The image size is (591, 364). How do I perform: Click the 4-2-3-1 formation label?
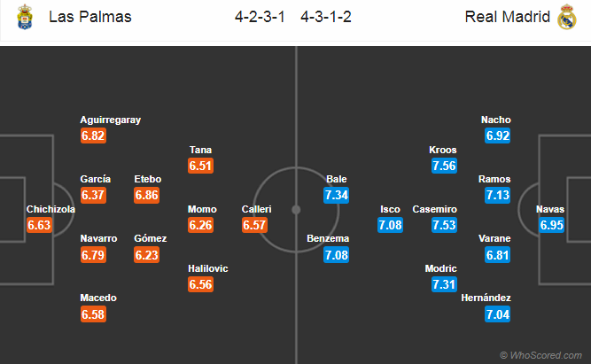point(262,17)
